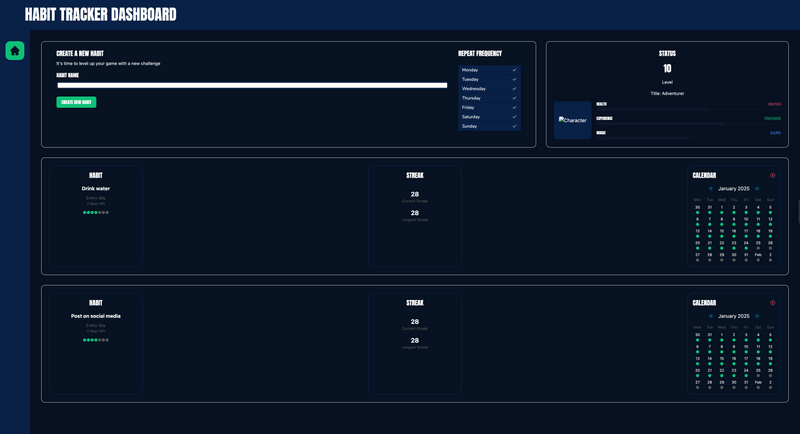Click Current Streak value for Drink water
Image resolution: width=800 pixels, height=434 pixels.
[x=415, y=194]
